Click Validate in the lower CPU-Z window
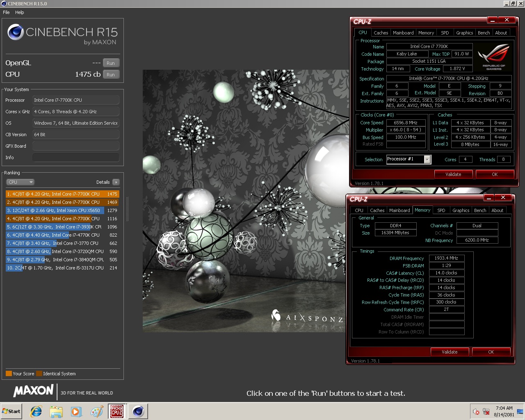 coord(450,352)
